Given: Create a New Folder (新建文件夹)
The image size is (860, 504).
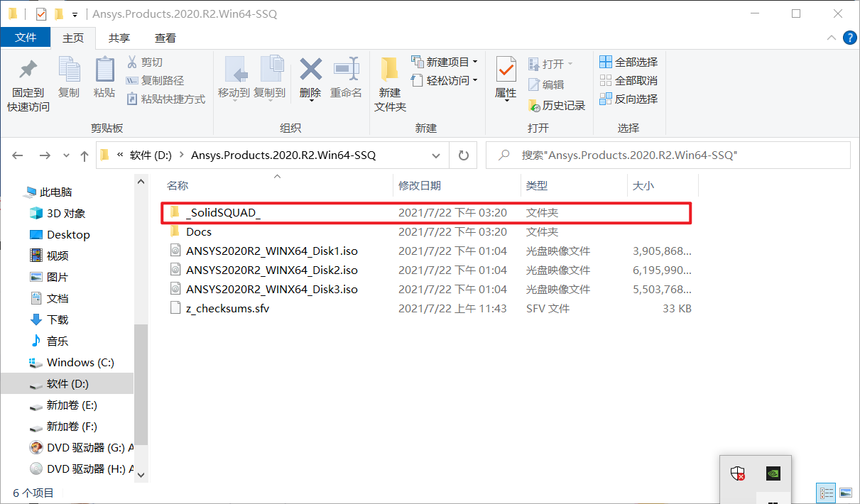Looking at the screenshot, I should 390,84.
